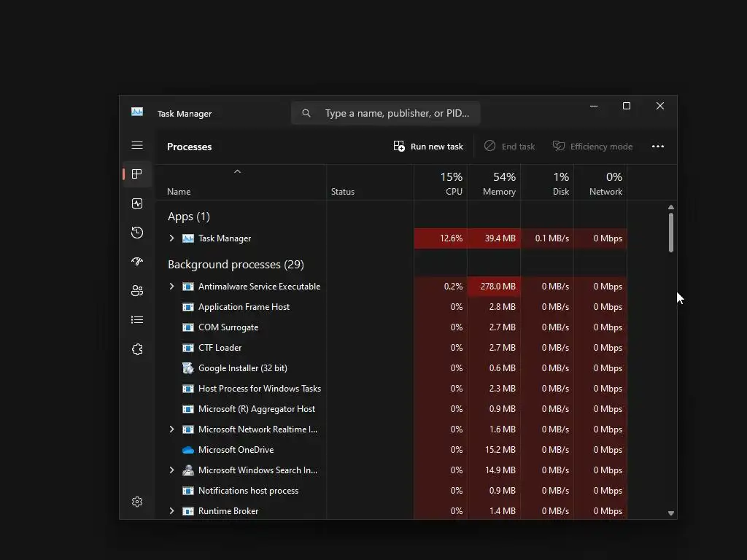The width and height of the screenshot is (747, 560).
Task: Click the scrollbar down arrow
Action: [671, 513]
